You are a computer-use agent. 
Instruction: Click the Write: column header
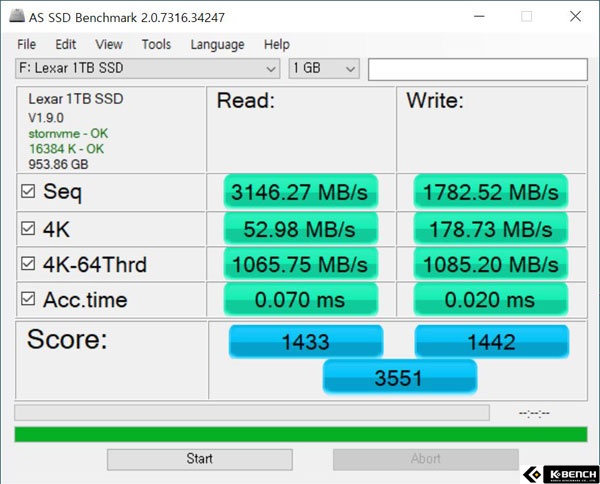pyautogui.click(x=435, y=101)
